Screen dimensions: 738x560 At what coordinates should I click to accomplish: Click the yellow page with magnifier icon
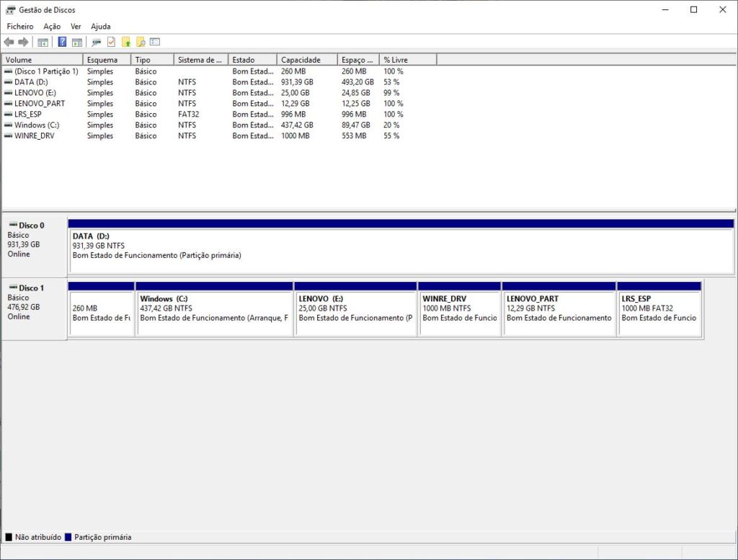pos(141,42)
